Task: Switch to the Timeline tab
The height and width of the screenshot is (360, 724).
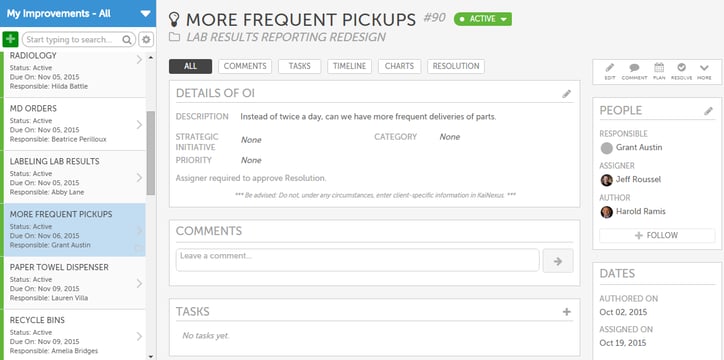Action: tap(349, 66)
